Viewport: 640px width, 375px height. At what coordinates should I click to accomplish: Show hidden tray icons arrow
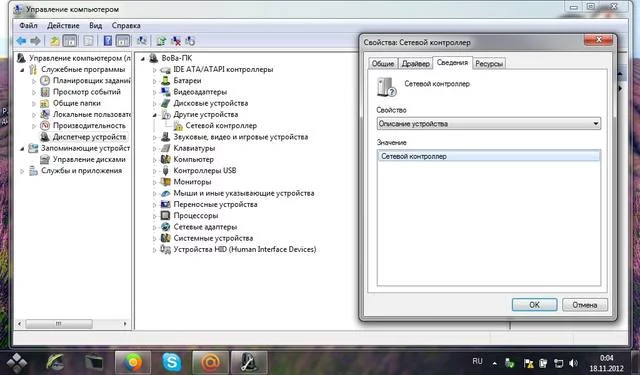pos(495,363)
